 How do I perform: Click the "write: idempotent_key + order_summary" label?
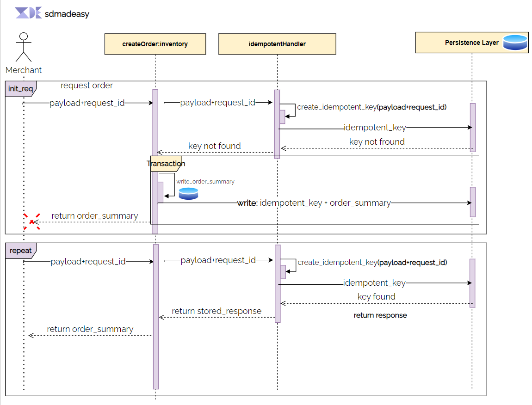click(314, 203)
